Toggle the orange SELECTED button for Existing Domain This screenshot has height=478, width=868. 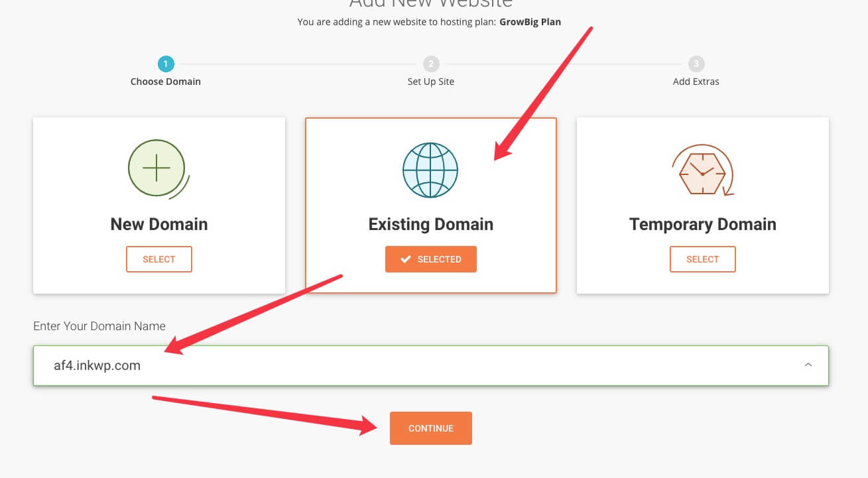point(431,259)
